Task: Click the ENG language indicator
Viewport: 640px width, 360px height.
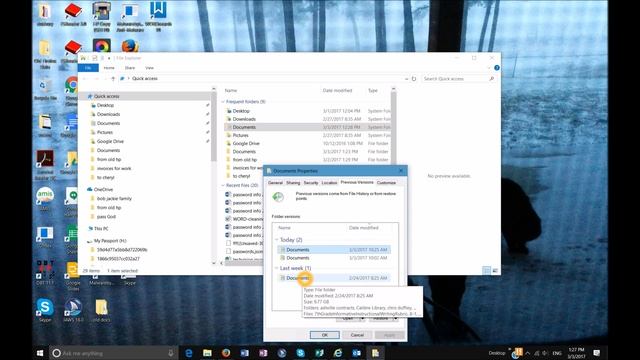Action: [x=557, y=353]
